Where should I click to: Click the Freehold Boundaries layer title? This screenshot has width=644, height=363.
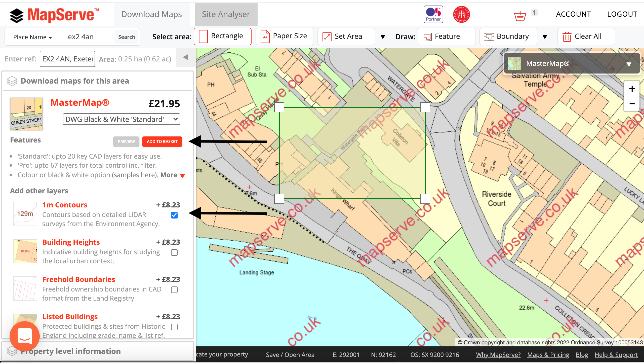pyautogui.click(x=78, y=279)
